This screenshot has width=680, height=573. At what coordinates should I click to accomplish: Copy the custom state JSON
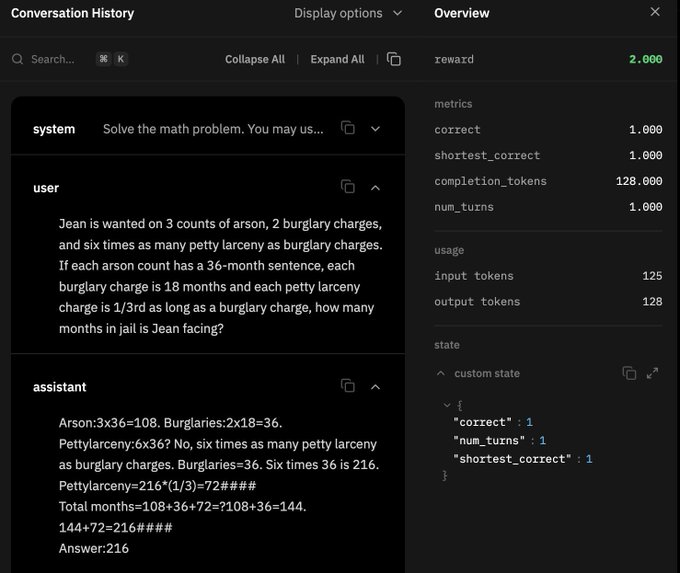[629, 373]
